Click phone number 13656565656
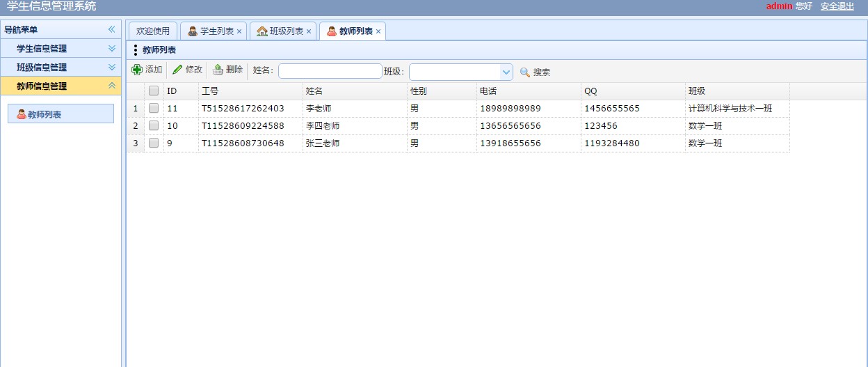 coord(511,126)
